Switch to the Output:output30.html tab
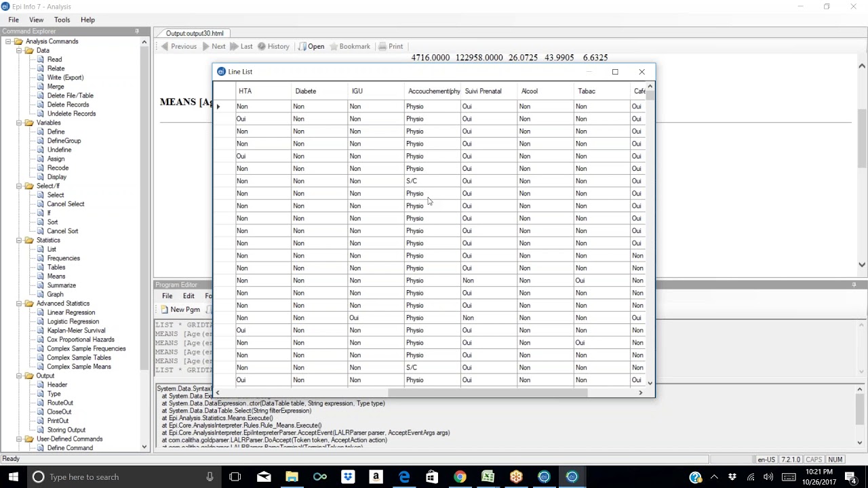 195,33
